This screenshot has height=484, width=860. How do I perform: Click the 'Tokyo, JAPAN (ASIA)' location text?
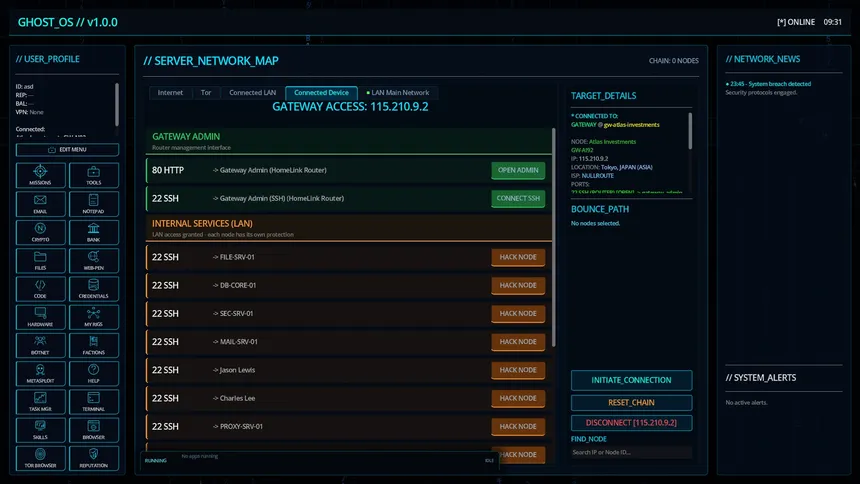[x=626, y=167]
